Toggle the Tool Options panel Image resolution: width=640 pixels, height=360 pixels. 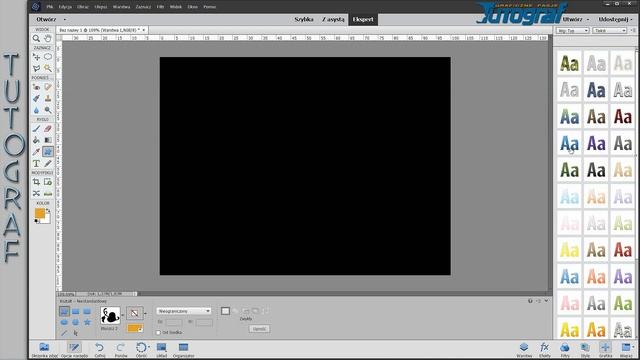point(74,349)
